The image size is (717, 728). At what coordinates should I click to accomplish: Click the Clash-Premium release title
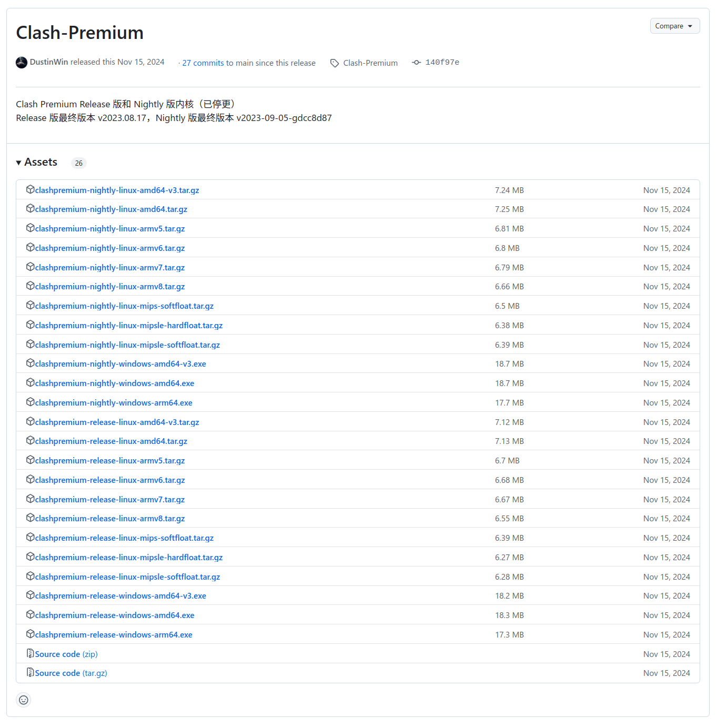click(x=80, y=33)
